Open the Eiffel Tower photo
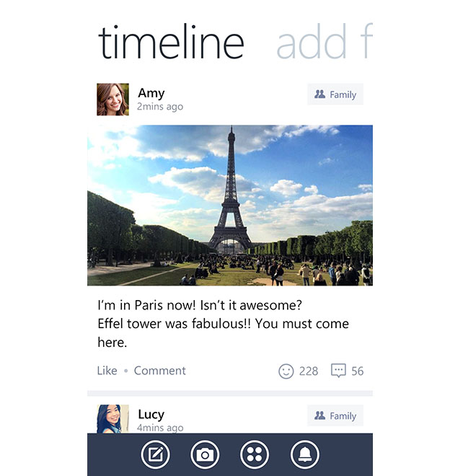Viewport: 476px width, 476px height. pos(230,206)
